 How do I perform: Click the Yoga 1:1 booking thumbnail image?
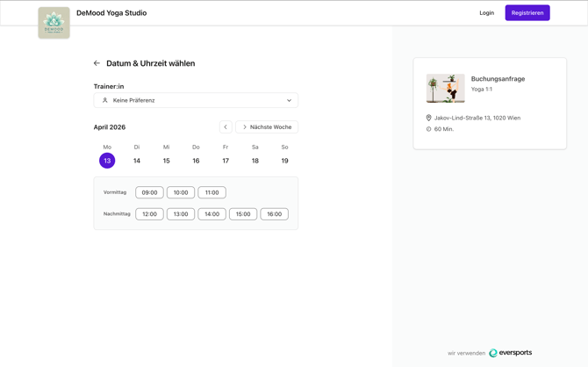pyautogui.click(x=446, y=88)
